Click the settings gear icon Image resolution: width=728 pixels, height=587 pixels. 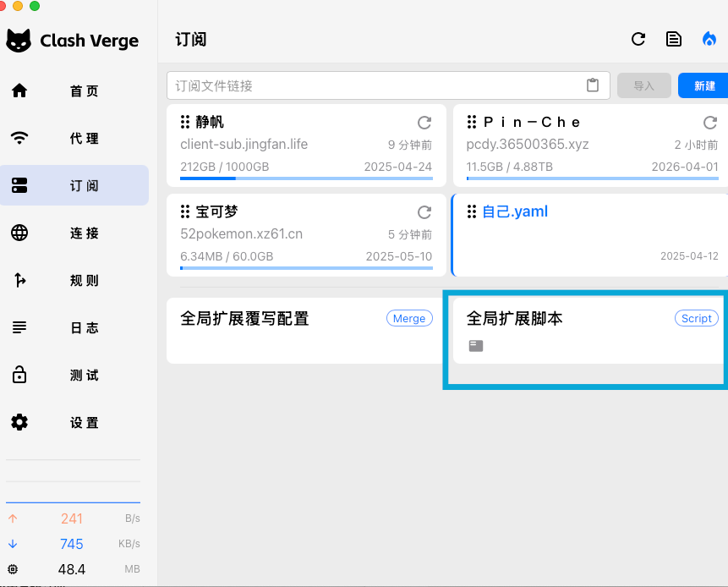tap(19, 422)
